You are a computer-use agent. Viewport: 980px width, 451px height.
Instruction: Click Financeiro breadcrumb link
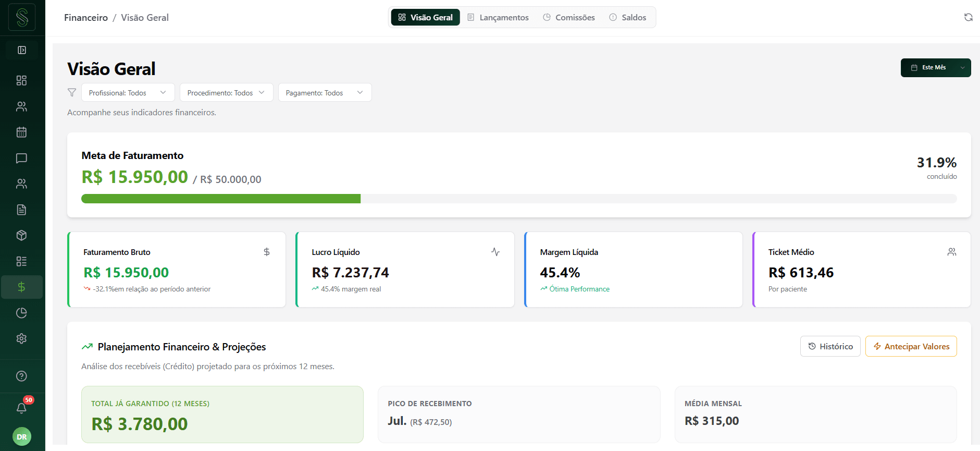[x=86, y=18]
